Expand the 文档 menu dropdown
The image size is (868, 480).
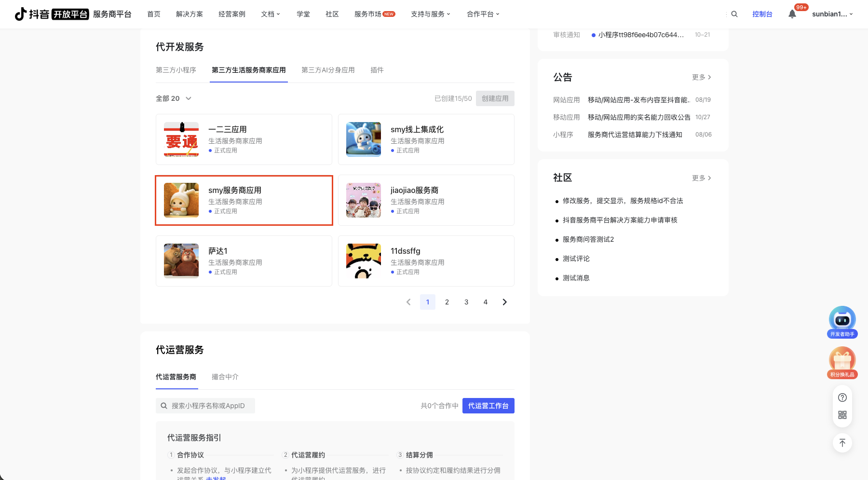[x=270, y=14]
